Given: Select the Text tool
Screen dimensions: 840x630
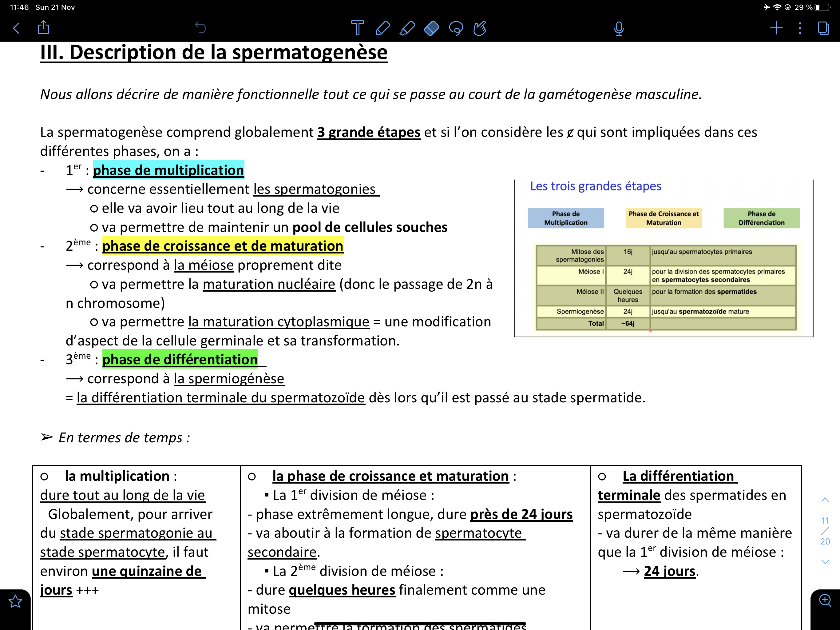Looking at the screenshot, I should (357, 28).
